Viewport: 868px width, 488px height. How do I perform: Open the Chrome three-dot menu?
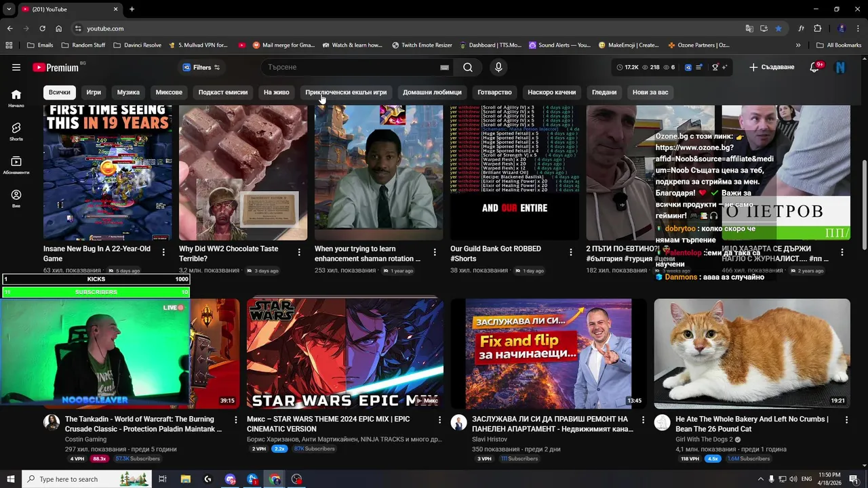point(858,28)
